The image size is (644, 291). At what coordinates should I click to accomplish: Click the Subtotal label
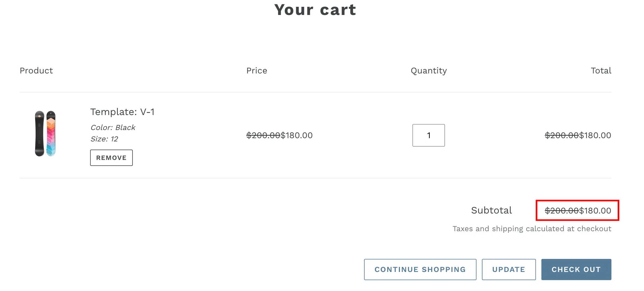tap(491, 210)
